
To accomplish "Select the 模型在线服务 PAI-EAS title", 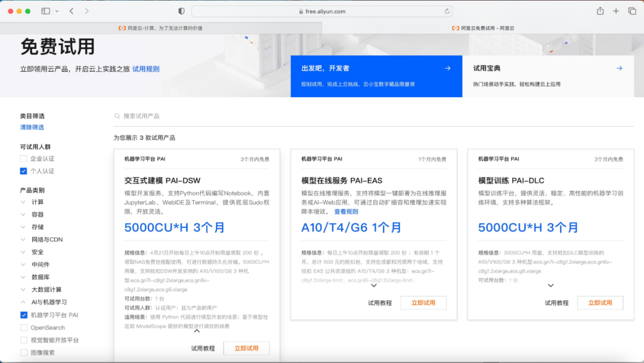I will tap(342, 180).
